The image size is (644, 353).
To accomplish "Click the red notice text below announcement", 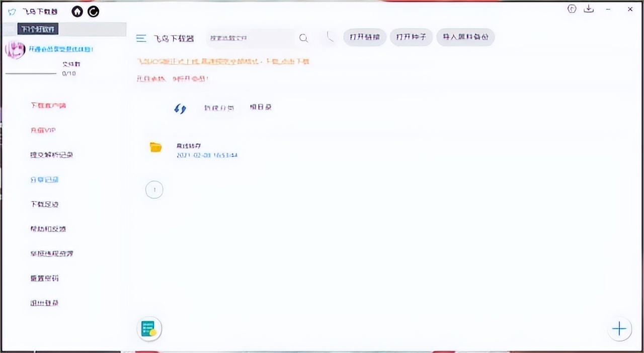I will tap(173, 79).
